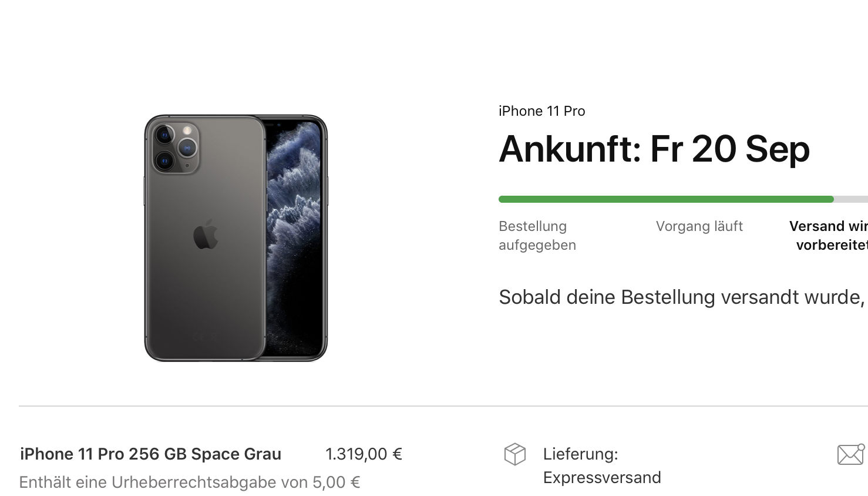Image resolution: width=868 pixels, height=496 pixels.
Task: Click the Urheberrechtsabgabe note text
Action: coord(190,482)
